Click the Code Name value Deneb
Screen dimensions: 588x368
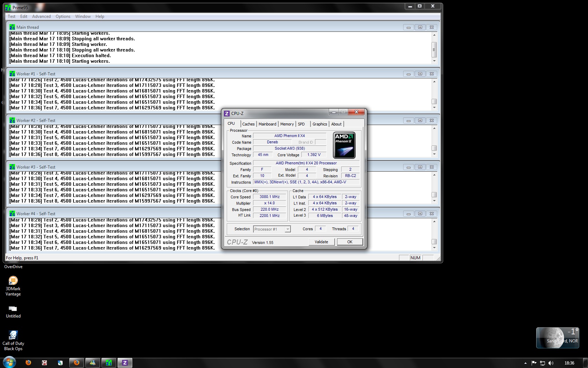[272, 142]
